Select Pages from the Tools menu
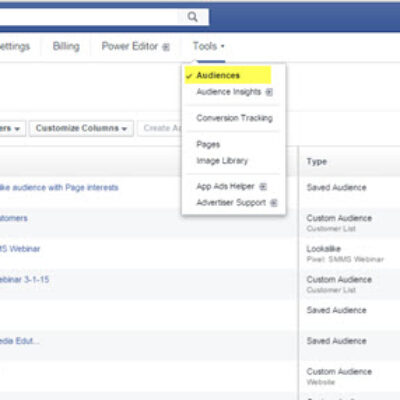Screen dimensions: 400x400 [x=208, y=144]
